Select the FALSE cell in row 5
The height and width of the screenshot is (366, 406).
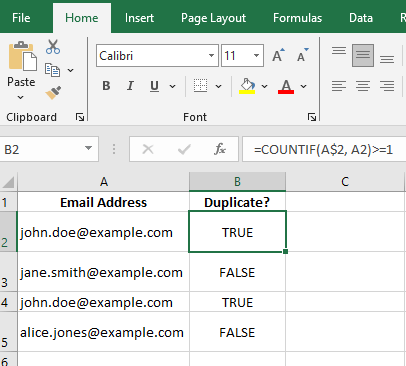[237, 332]
